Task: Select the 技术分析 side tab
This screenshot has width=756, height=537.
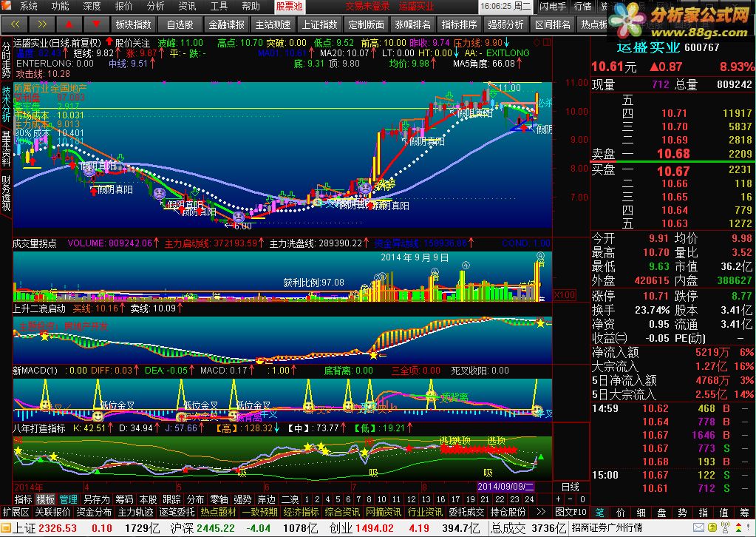Action: (6, 104)
